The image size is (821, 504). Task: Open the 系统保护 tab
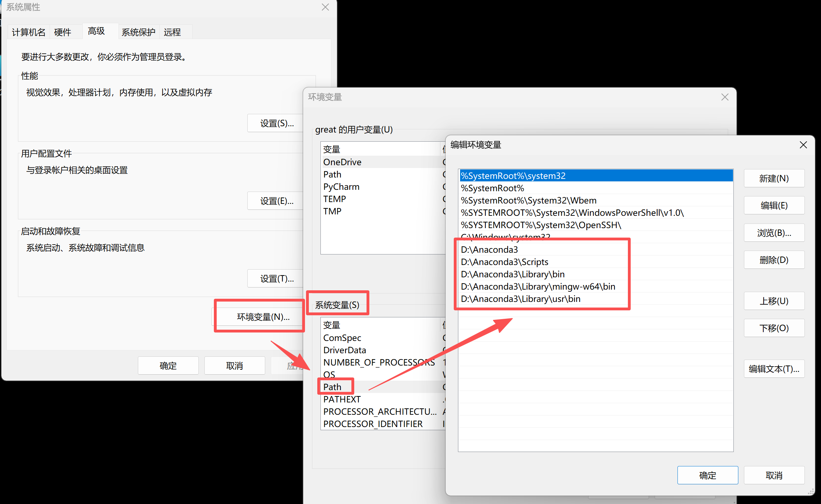pos(138,32)
